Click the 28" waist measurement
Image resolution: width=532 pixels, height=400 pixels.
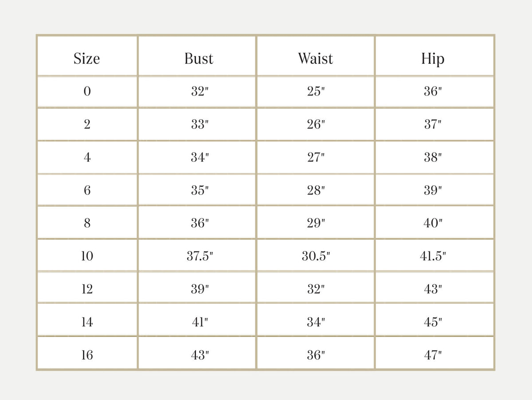(316, 190)
